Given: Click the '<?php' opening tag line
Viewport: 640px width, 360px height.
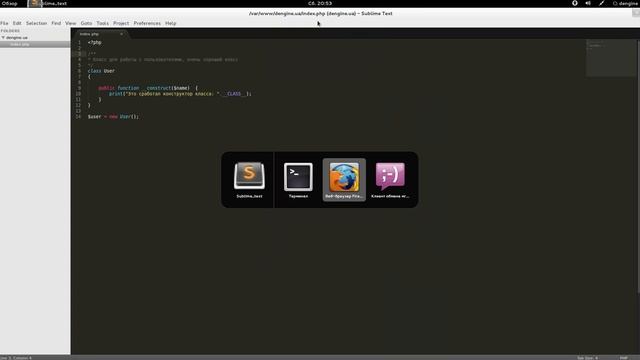Looking at the screenshot, I should [x=94, y=42].
